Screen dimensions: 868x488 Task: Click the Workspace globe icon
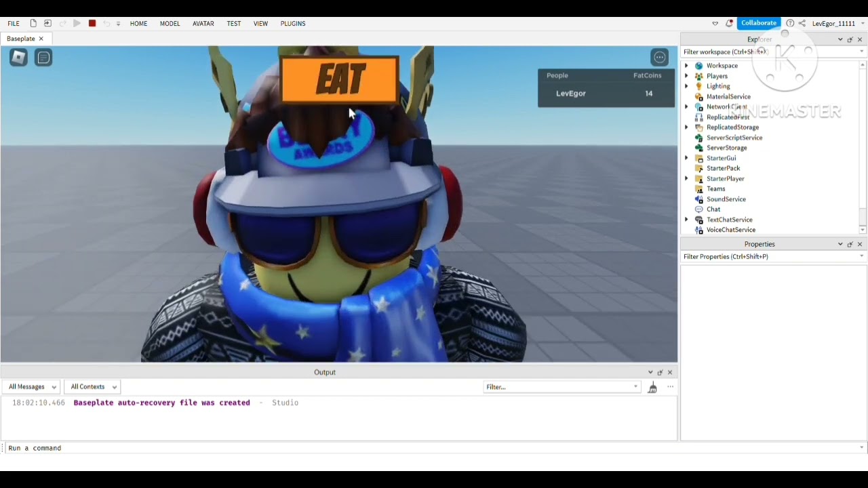[x=699, y=66]
